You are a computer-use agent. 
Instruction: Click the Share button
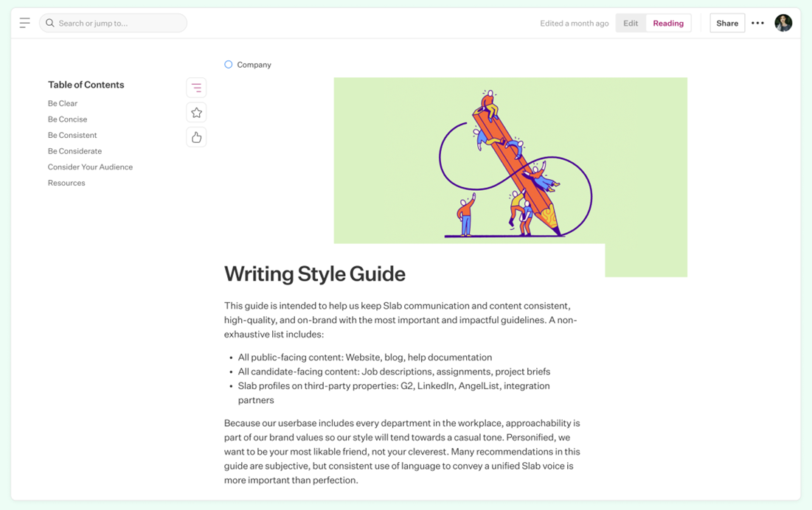click(x=726, y=23)
